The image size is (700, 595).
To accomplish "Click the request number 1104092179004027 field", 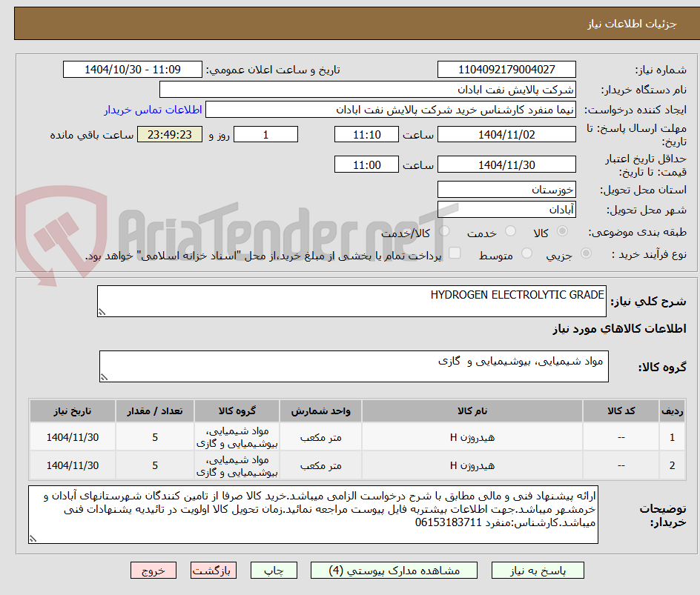I will pyautogui.click(x=508, y=69).
